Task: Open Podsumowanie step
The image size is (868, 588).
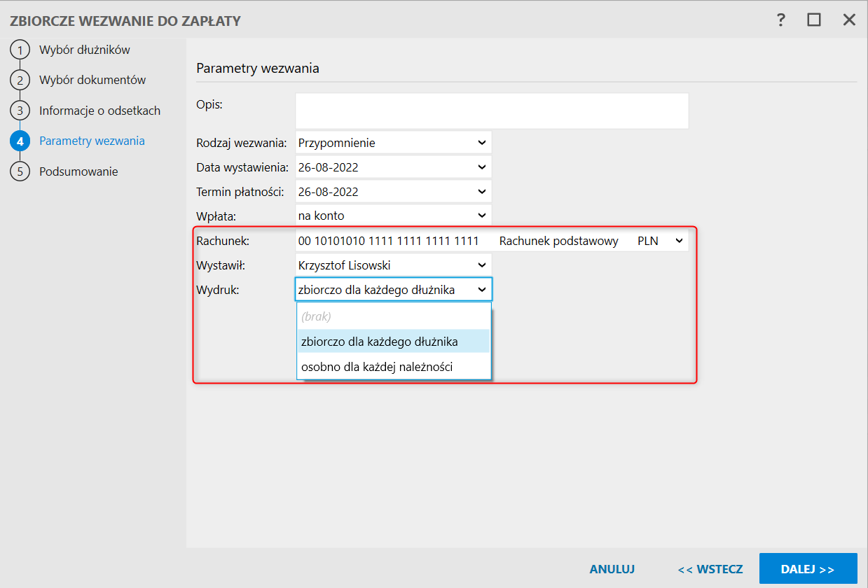Action: coord(78,171)
